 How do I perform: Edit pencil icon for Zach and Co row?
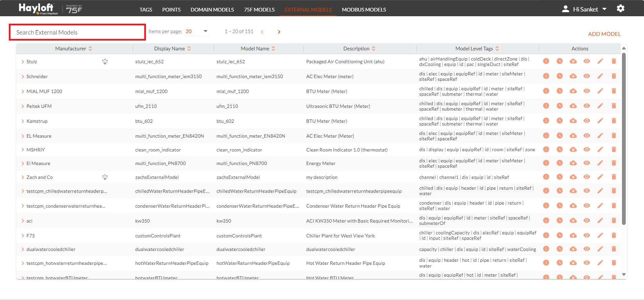[600, 177]
